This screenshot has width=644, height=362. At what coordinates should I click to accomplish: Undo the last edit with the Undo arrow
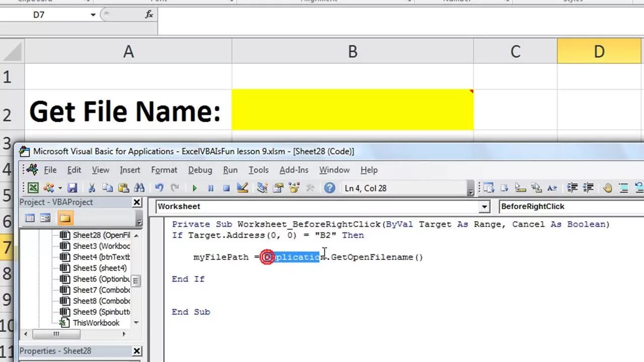(x=159, y=188)
